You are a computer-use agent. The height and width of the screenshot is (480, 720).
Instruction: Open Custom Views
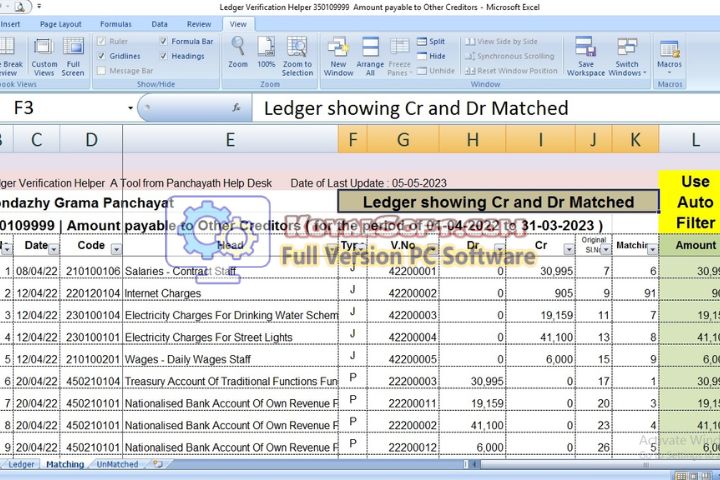[x=44, y=57]
